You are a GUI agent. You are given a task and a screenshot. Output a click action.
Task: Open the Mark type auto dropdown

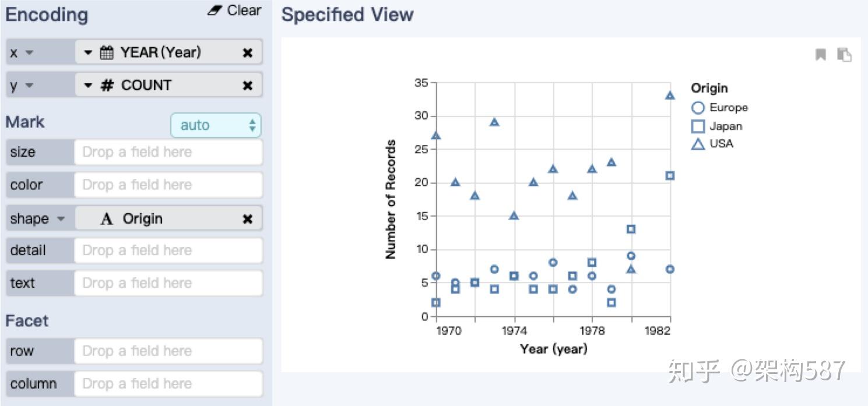(216, 125)
